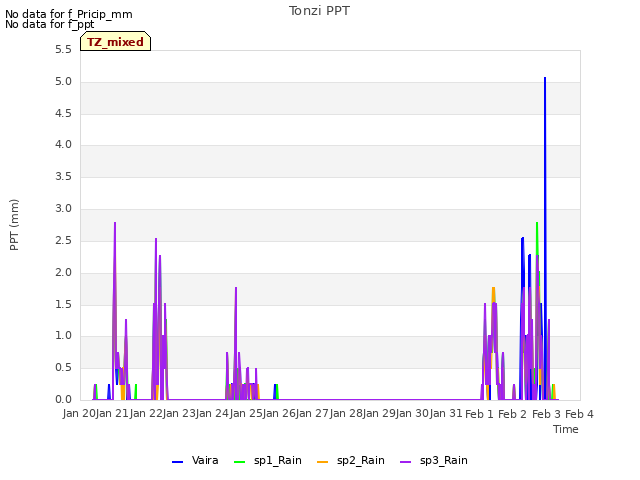Click the sp2_Rain legend label

[x=361, y=460]
